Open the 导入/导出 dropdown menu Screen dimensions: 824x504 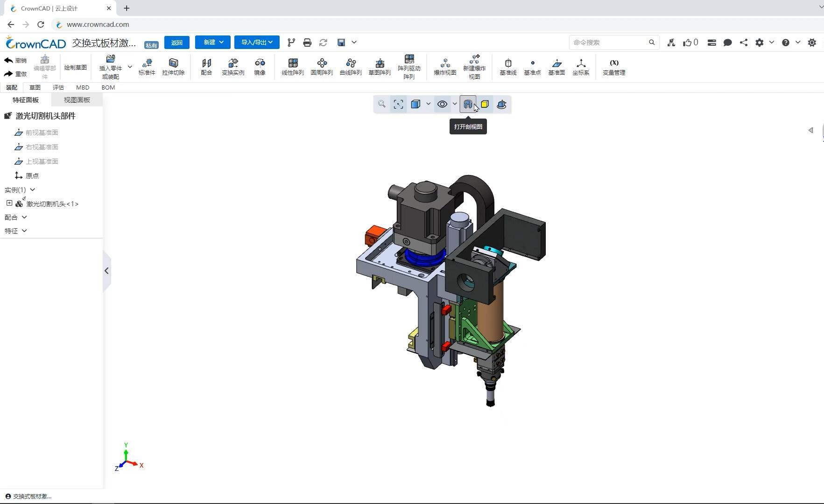point(257,42)
